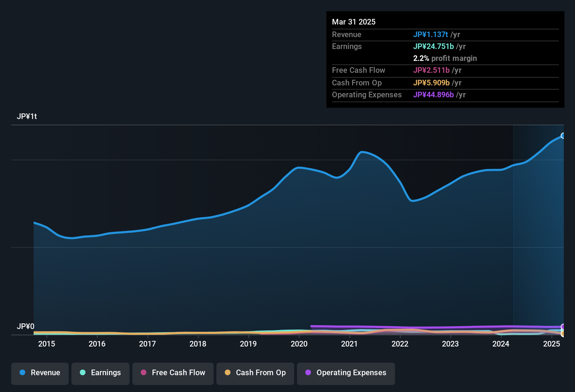Click the Mar 31 2025 tooltip date
This screenshot has width=575, height=392.
click(x=354, y=22)
